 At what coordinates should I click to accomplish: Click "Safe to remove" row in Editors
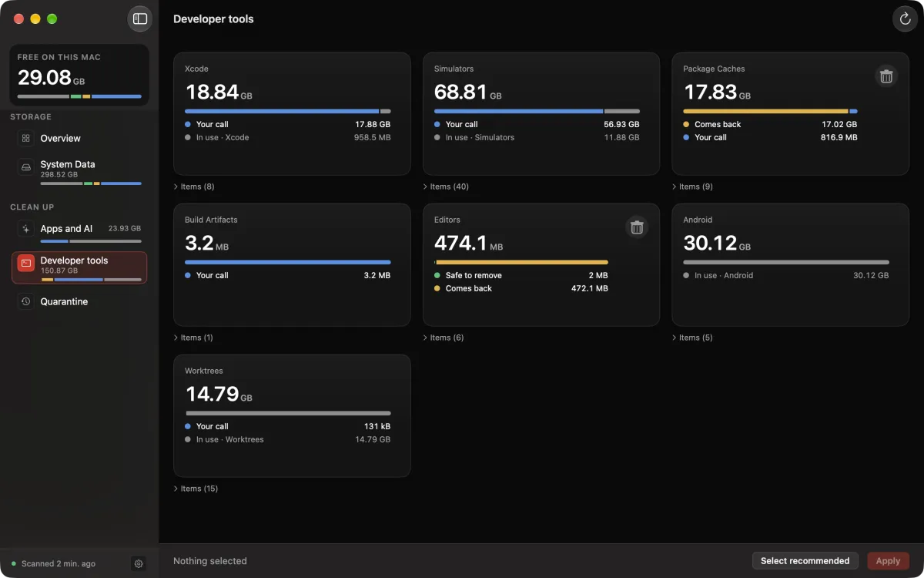point(521,275)
